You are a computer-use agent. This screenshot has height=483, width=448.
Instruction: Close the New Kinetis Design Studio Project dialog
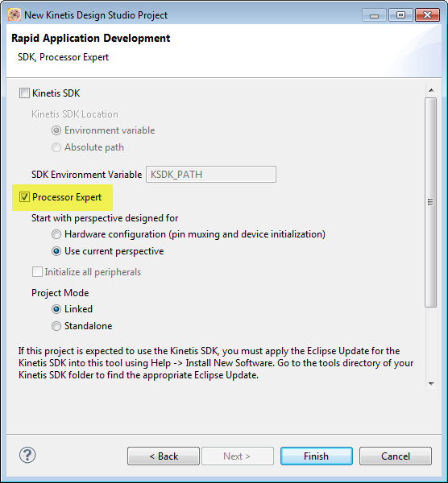427,15
